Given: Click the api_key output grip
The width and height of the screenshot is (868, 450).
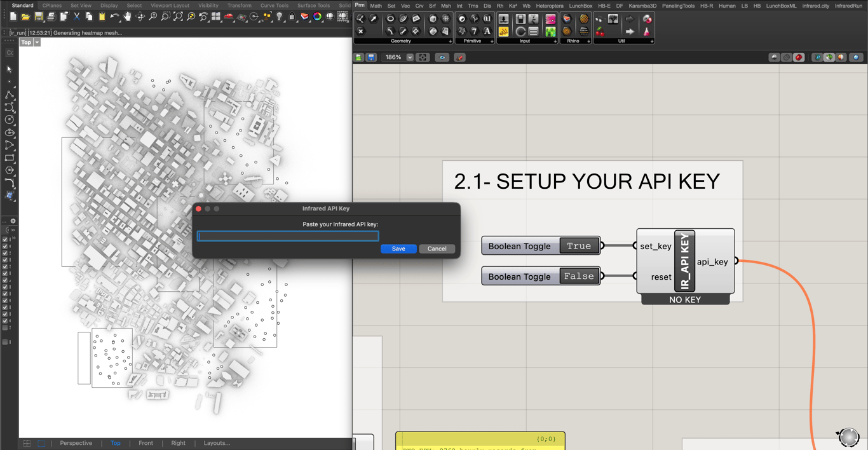Looking at the screenshot, I should 736,261.
